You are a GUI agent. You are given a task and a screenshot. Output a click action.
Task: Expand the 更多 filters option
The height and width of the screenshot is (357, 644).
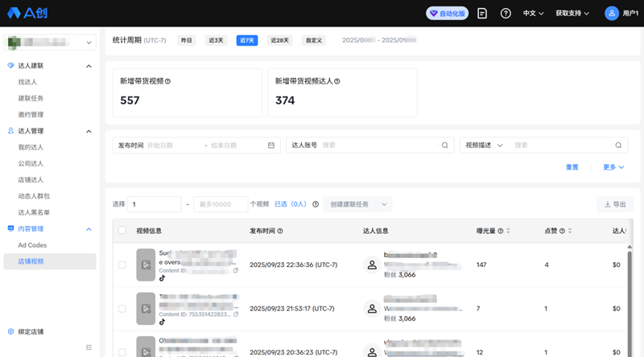coord(613,167)
